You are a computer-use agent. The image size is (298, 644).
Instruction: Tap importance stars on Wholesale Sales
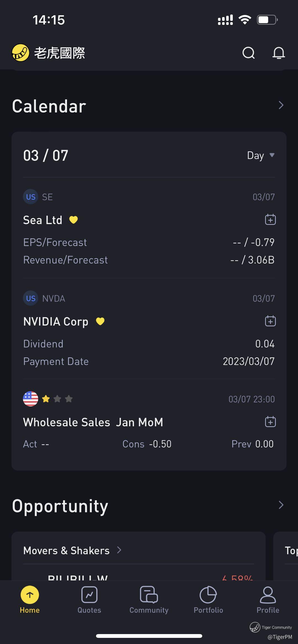(x=57, y=399)
